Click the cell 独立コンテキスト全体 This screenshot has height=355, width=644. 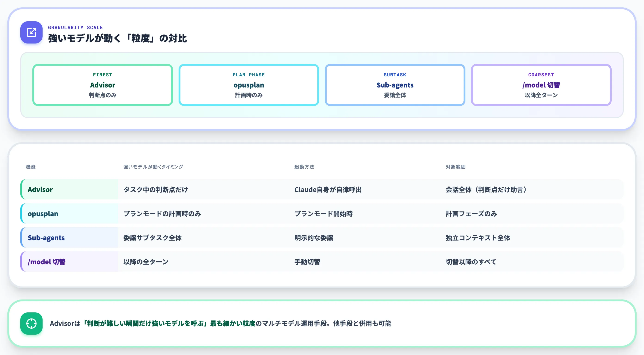(478, 237)
